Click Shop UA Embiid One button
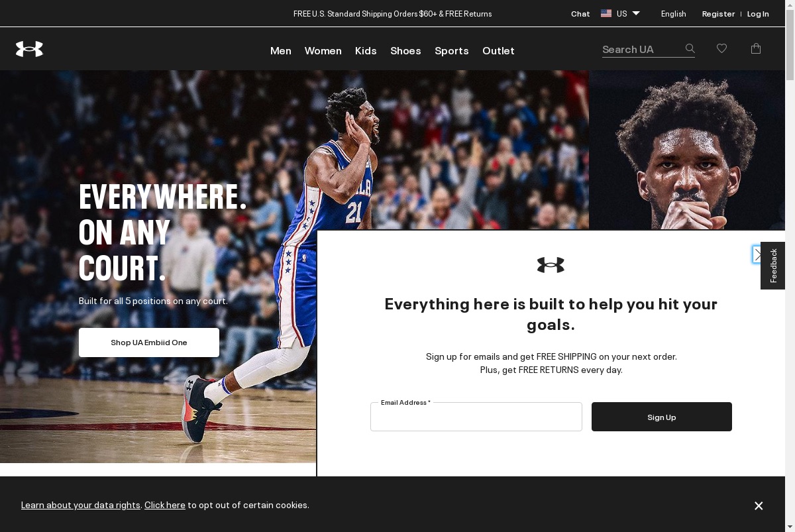 click(149, 343)
